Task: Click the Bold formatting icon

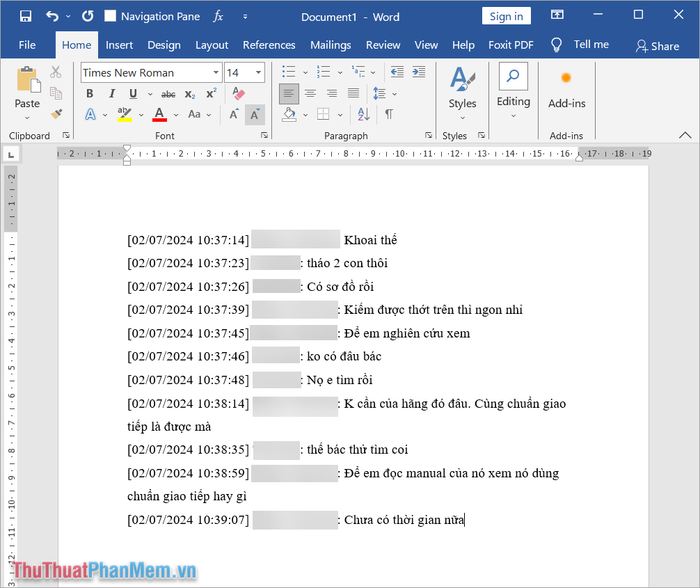Action: (89, 93)
